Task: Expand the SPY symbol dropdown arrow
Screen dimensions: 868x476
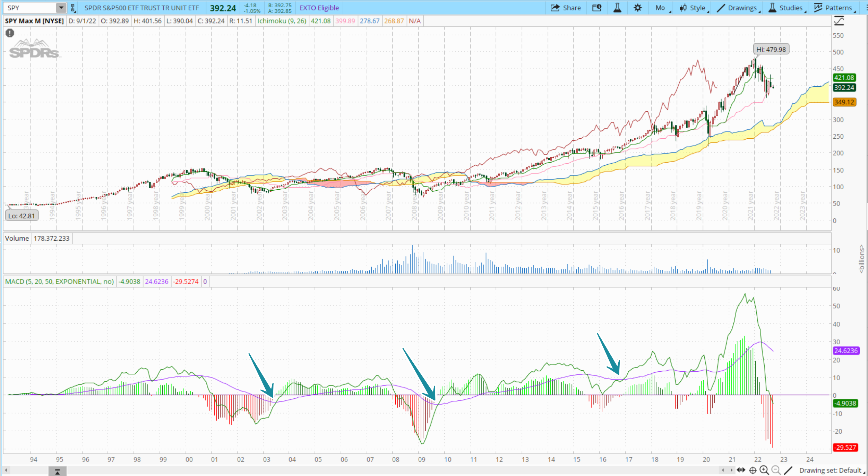Action: coord(61,8)
